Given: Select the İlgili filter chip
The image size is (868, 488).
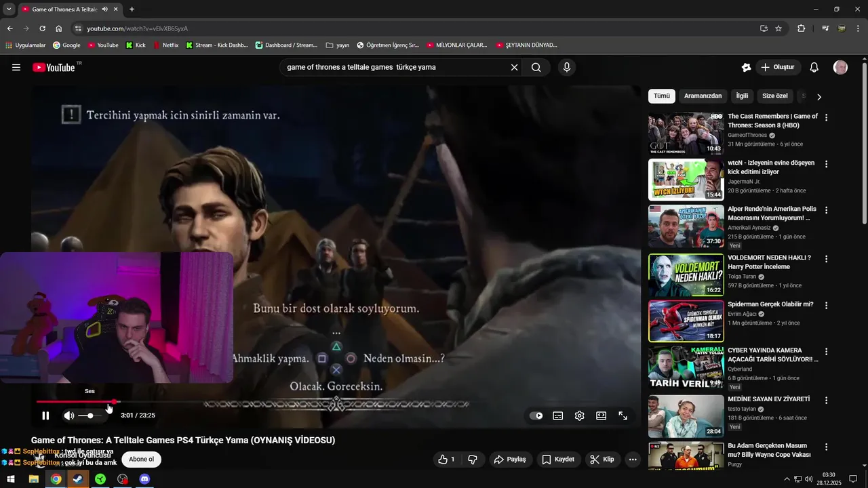Looking at the screenshot, I should (x=742, y=96).
